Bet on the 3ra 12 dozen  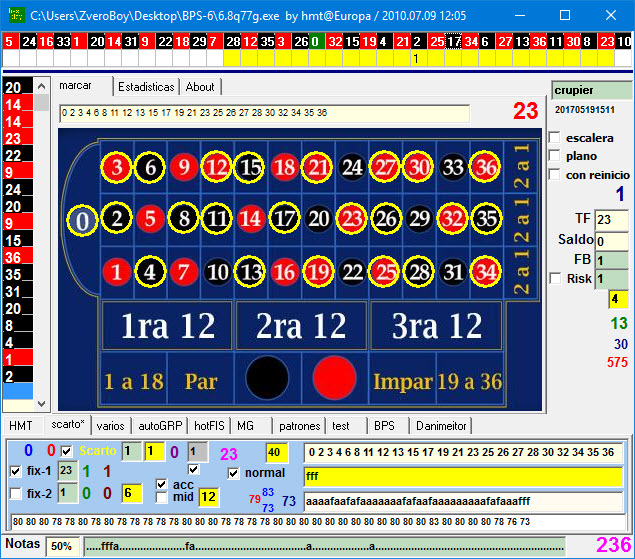(x=436, y=326)
